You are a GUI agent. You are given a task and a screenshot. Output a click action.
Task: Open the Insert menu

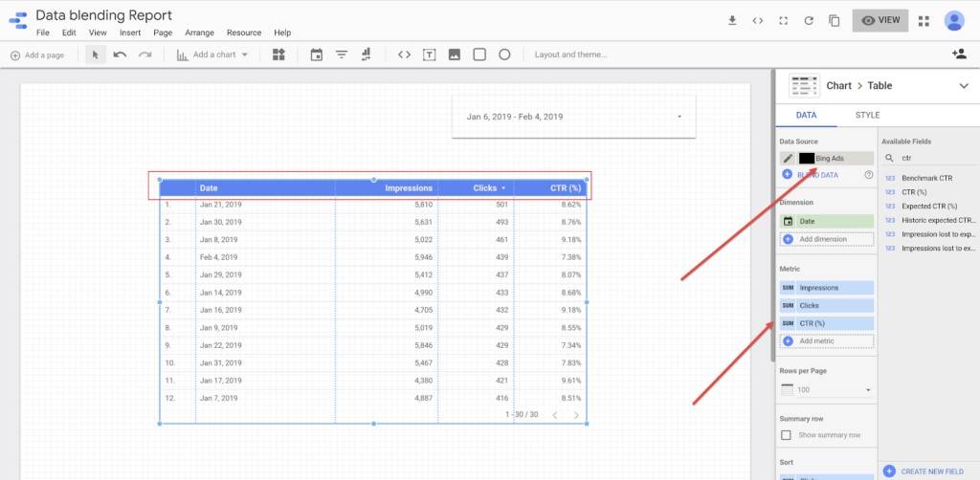click(x=130, y=33)
